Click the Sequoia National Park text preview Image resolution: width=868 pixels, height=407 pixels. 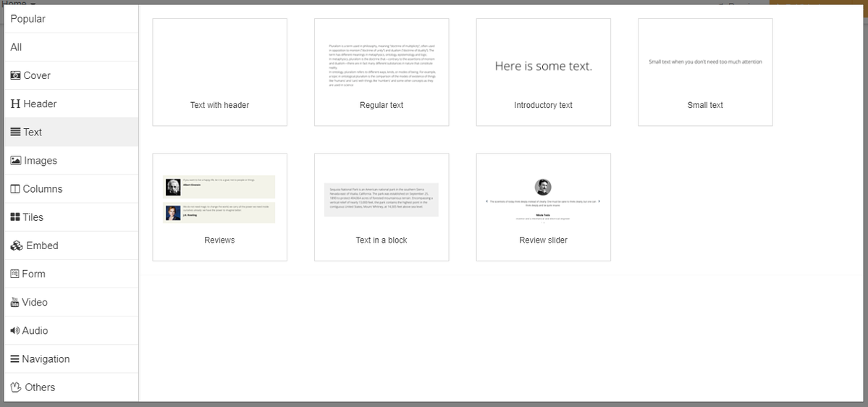(x=382, y=199)
